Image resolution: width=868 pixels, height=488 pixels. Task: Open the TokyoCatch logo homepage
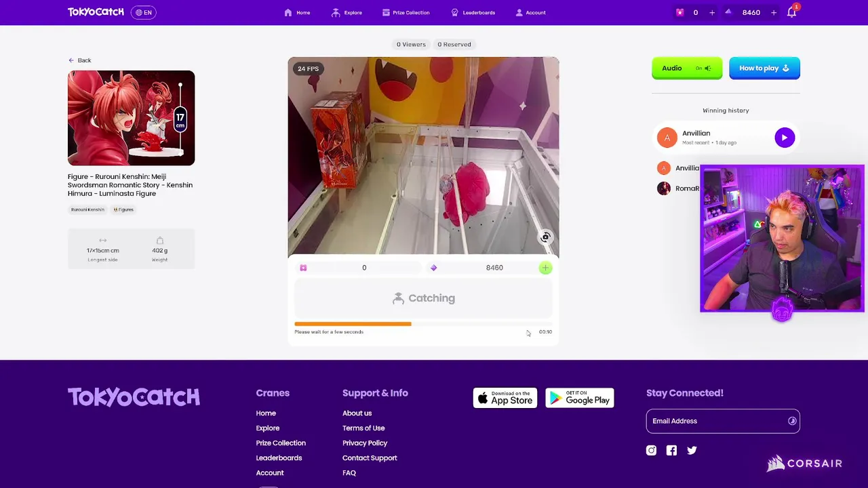(x=96, y=12)
